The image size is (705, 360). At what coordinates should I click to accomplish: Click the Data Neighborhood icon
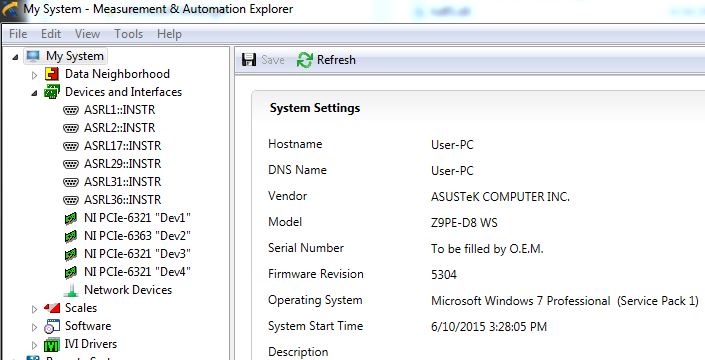[x=52, y=74]
